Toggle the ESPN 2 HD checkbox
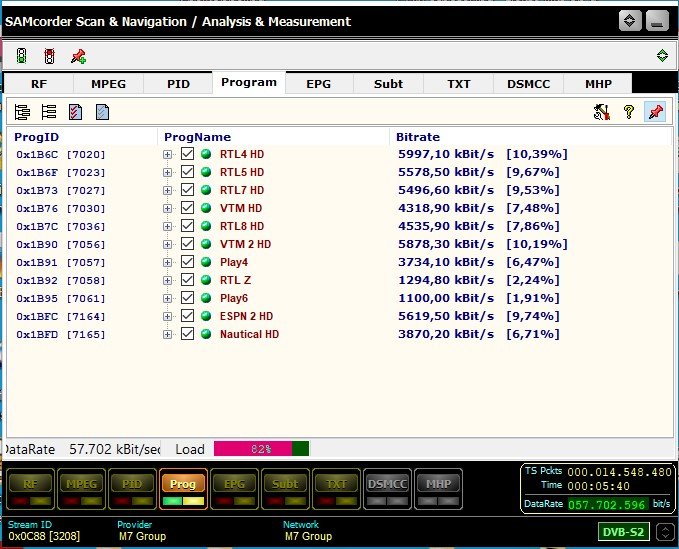This screenshot has height=549, width=679. point(187,316)
